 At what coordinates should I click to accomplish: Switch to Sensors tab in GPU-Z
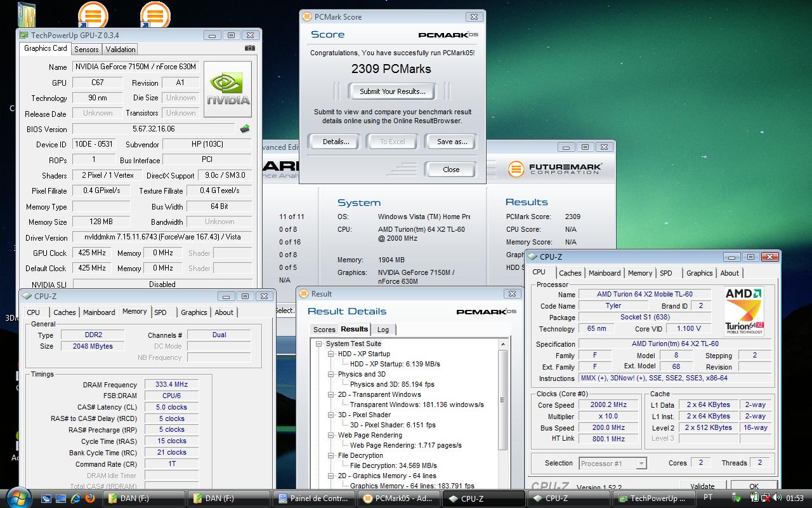[86, 49]
